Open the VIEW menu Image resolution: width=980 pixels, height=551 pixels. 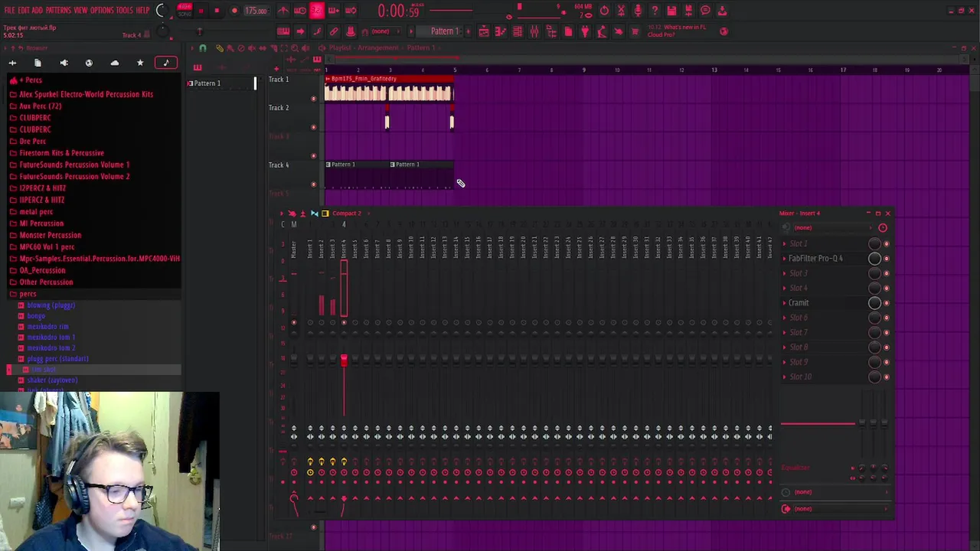coord(80,11)
